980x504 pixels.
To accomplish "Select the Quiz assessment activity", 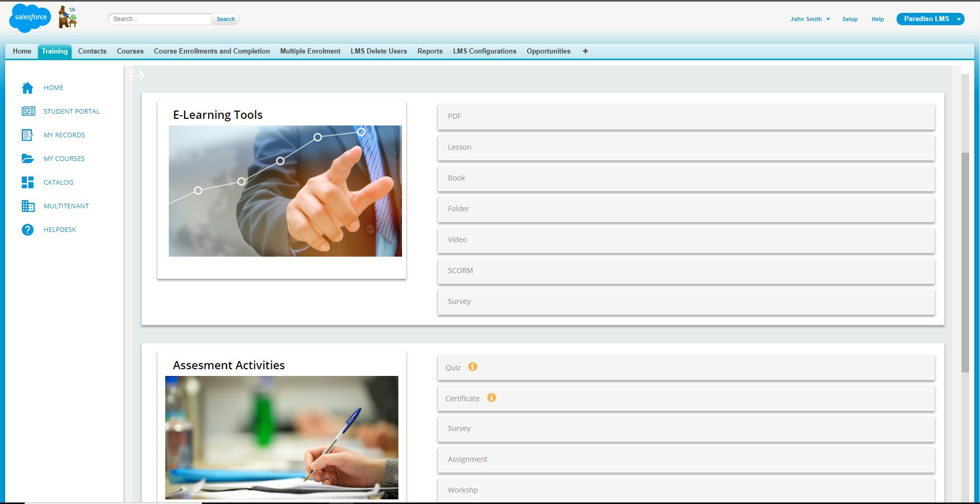I will 686,367.
